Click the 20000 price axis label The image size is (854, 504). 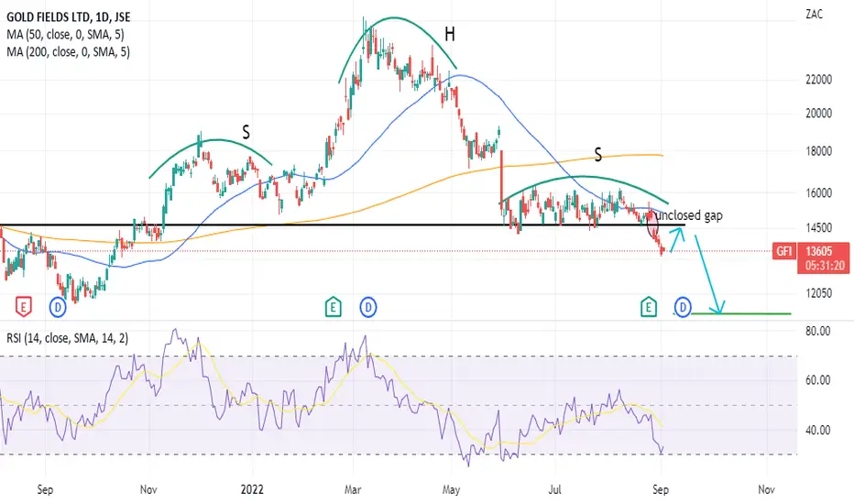tap(818, 114)
